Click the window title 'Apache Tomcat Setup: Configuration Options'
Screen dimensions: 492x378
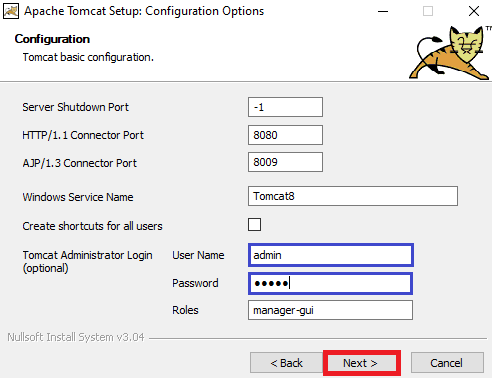(144, 11)
